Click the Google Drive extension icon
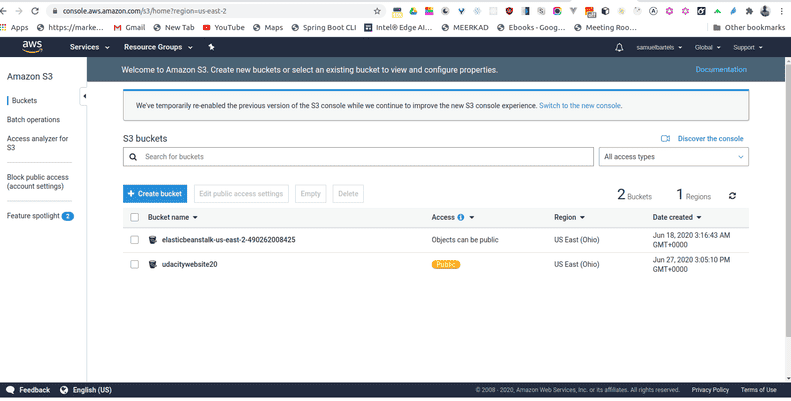The height and width of the screenshot is (401, 791). pos(413,11)
